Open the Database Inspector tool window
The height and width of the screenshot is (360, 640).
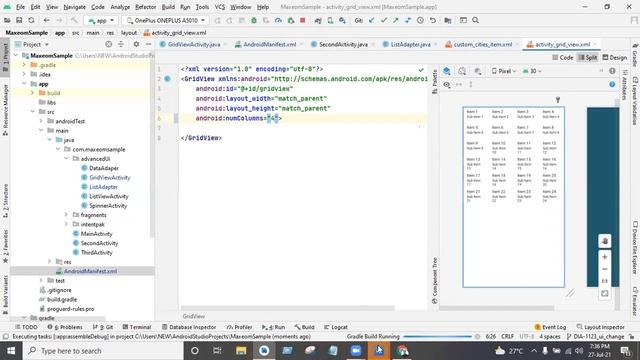point(189,327)
